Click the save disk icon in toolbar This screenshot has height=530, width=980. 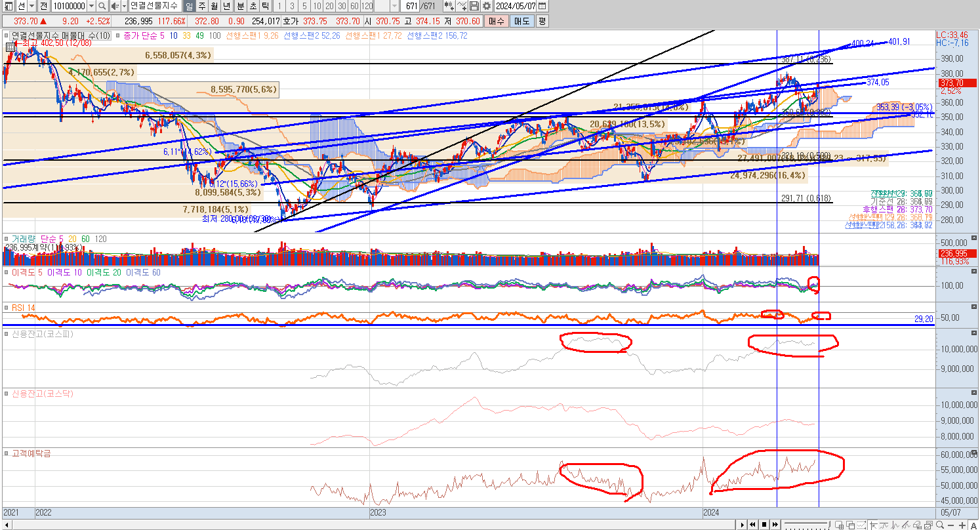pos(474,6)
